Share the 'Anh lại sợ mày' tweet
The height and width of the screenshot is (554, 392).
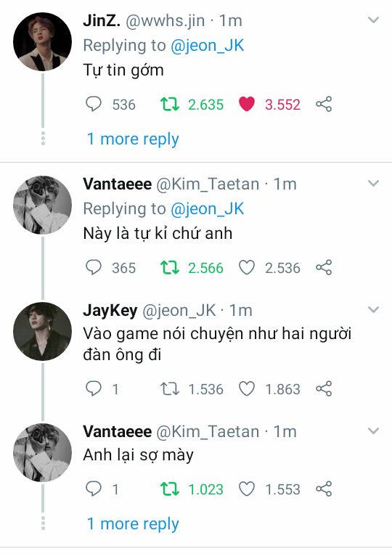click(324, 489)
